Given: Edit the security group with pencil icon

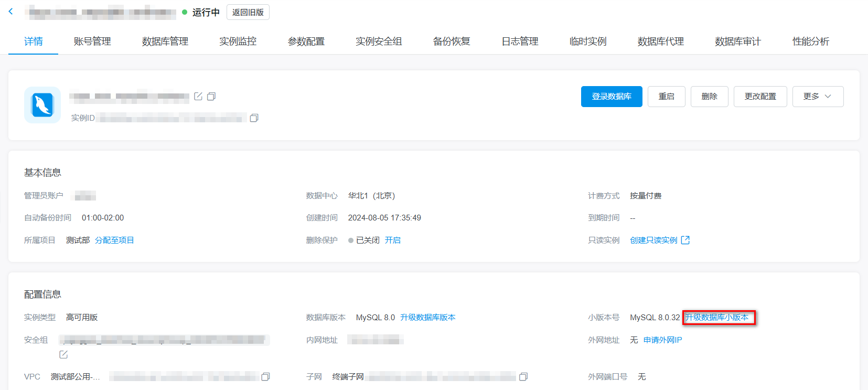Looking at the screenshot, I should click(x=63, y=355).
